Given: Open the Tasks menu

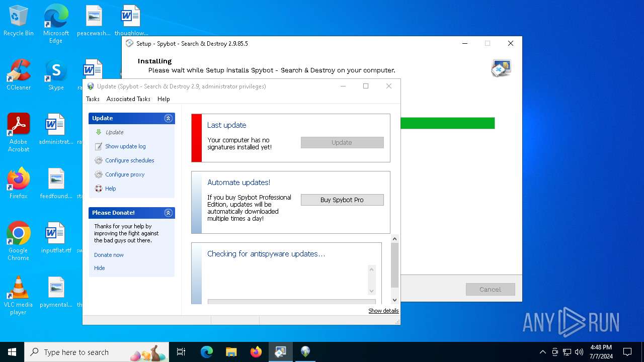Looking at the screenshot, I should (93, 99).
